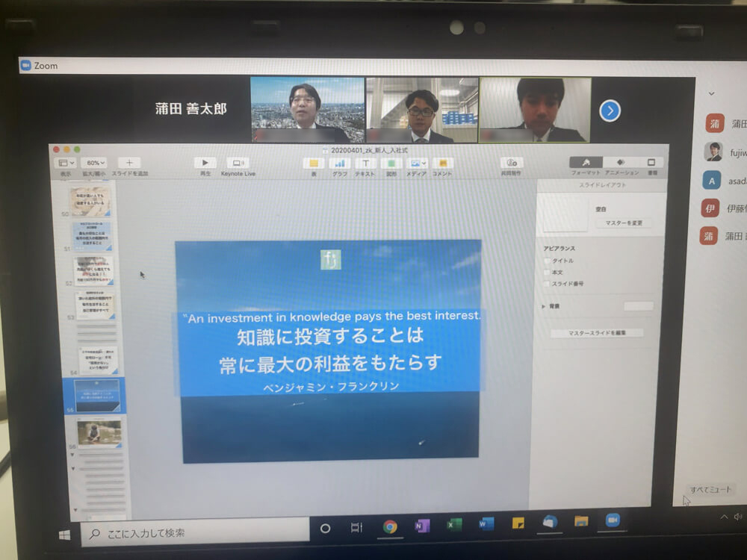Add a shape with the 図形 icon
Viewport: 747px width, 560px height.
pos(392,163)
